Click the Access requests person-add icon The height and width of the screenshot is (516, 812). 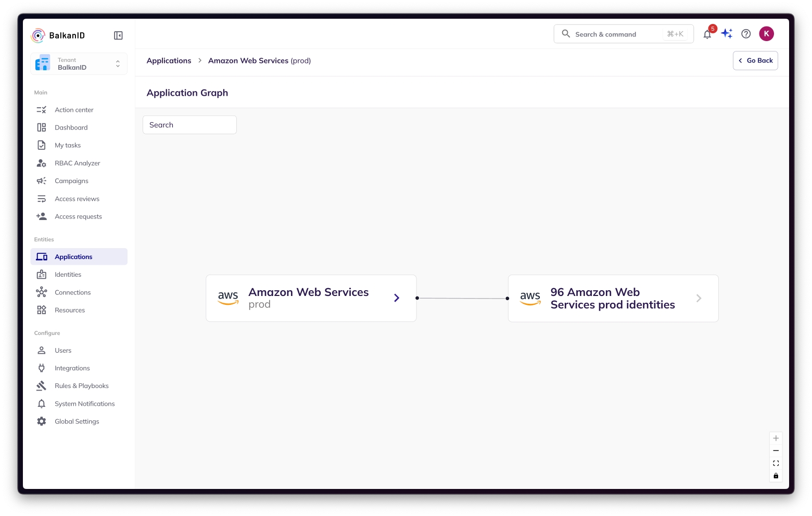[x=42, y=216]
